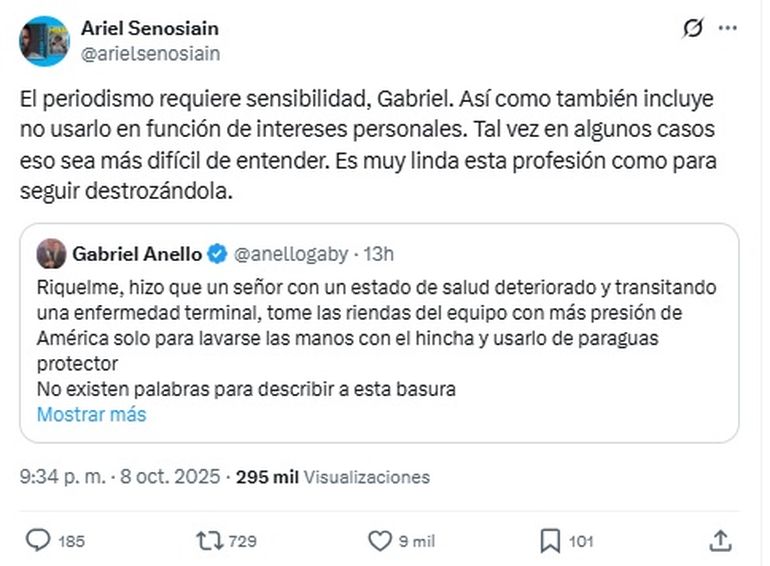Click the blue verified badge

click(217, 255)
